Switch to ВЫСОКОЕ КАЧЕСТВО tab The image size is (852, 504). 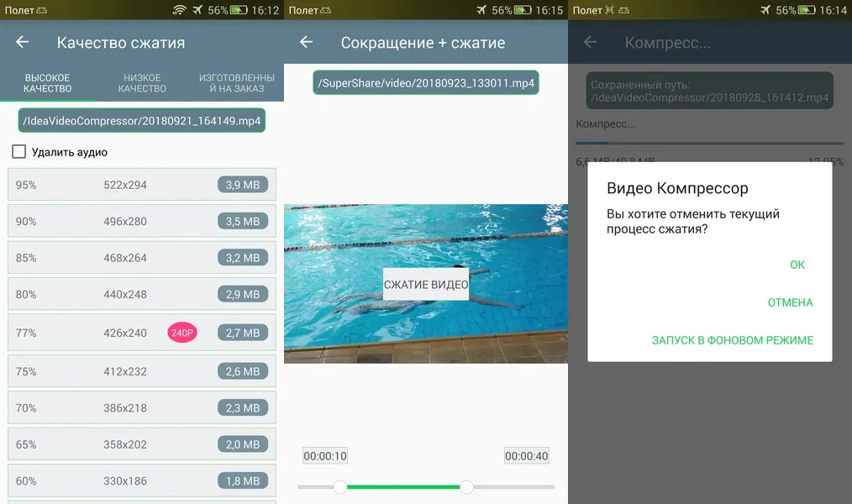pos(47,83)
